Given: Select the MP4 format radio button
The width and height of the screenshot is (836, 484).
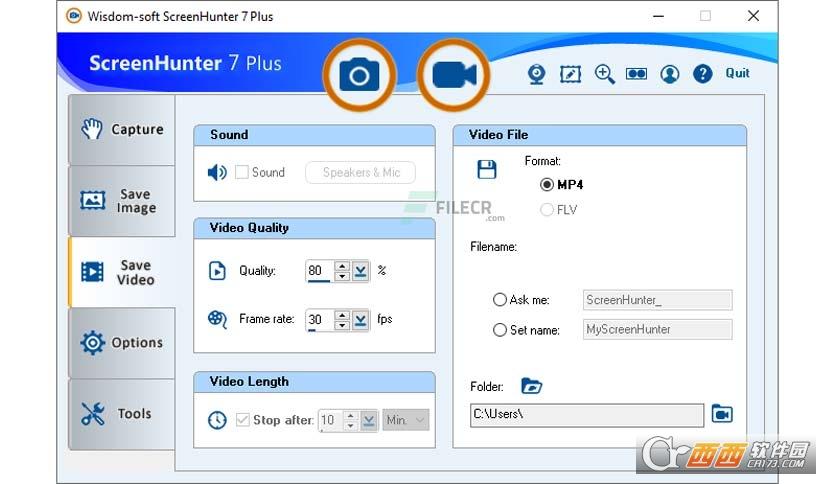Looking at the screenshot, I should pyautogui.click(x=546, y=184).
